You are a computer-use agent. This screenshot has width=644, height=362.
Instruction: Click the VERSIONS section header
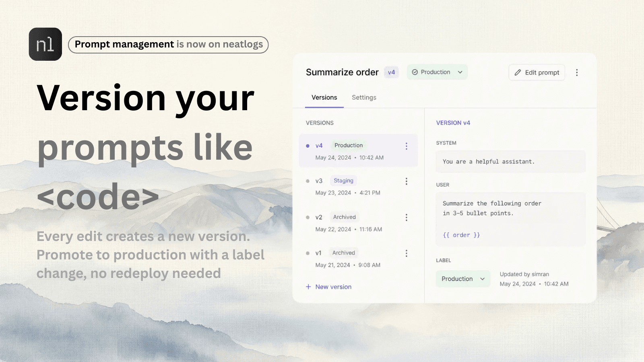coord(320,123)
